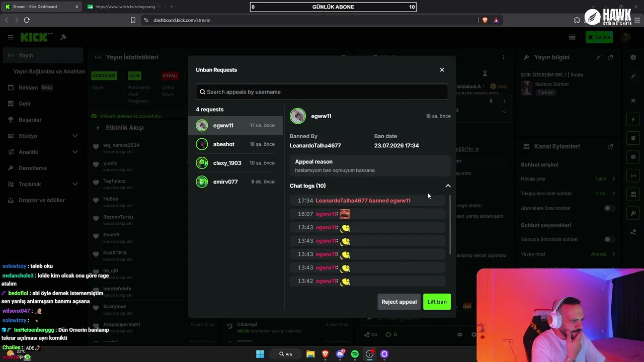The height and width of the screenshot is (362, 644).
Task: Open Yavaş mod setting
Action: tap(568, 254)
